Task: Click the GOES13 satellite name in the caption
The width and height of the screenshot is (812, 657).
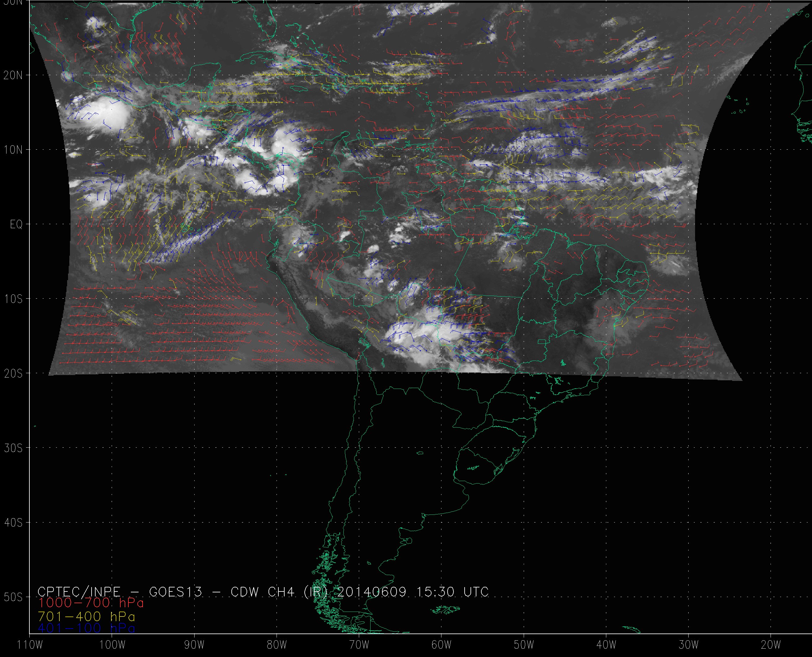Action: click(176, 591)
